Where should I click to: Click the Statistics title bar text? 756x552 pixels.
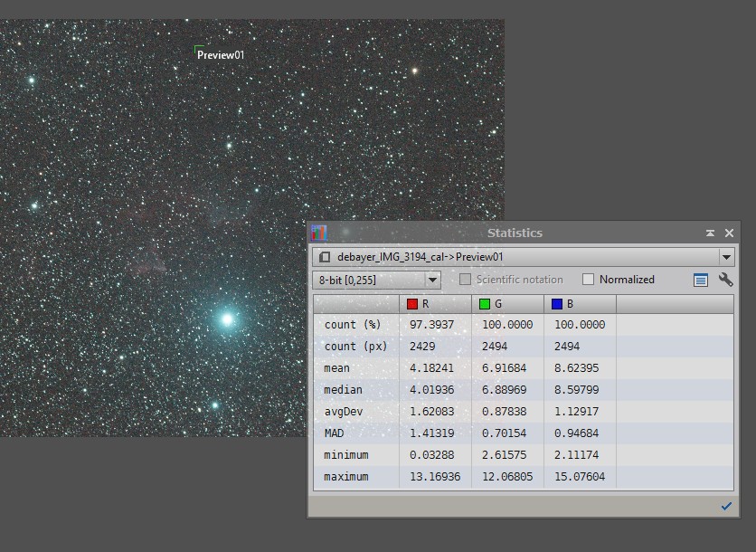[515, 233]
